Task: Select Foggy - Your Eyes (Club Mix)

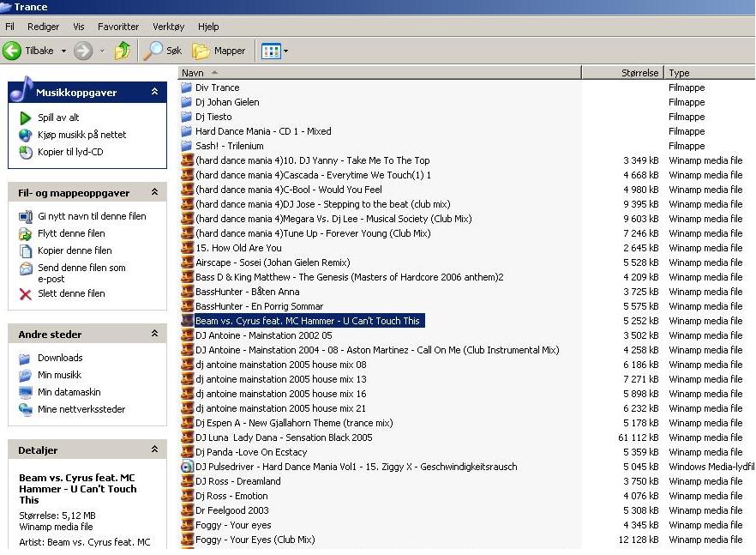Action: pyautogui.click(x=255, y=540)
